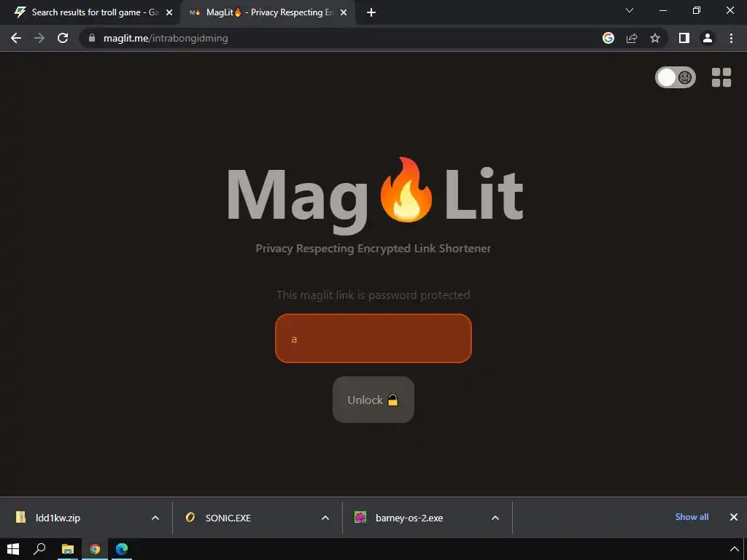The width and height of the screenshot is (747, 560).
Task: Open Windows taskbar search
Action: click(x=40, y=549)
